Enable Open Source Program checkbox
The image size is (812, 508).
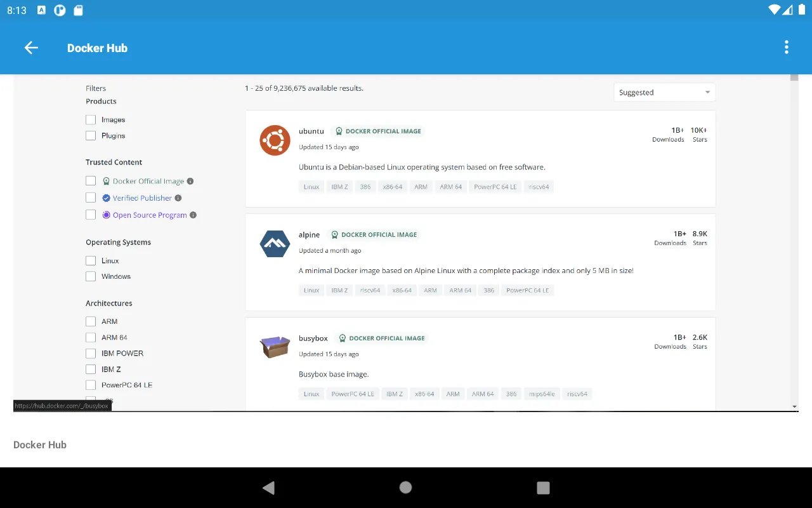point(91,215)
